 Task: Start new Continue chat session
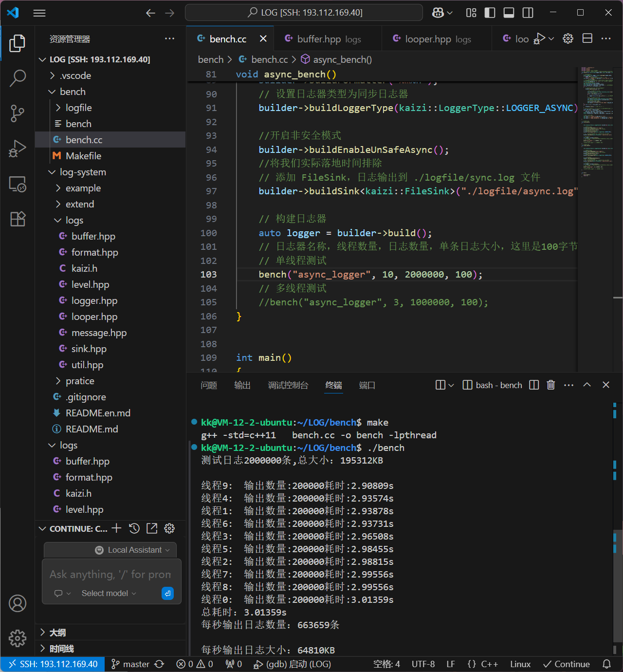tap(116, 528)
